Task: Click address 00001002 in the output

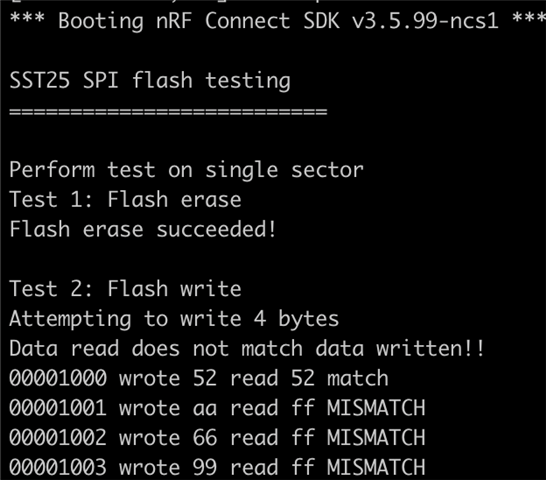Action: click(58, 438)
